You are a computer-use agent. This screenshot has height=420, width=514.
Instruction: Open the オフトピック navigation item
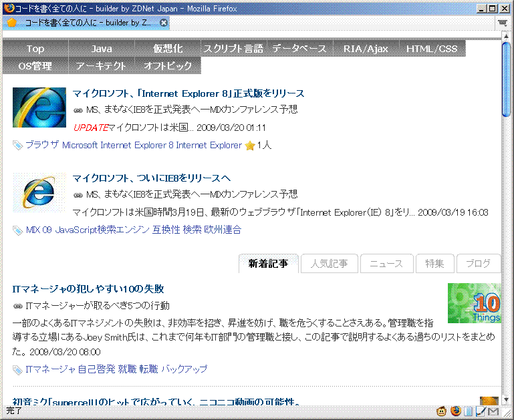(x=168, y=66)
